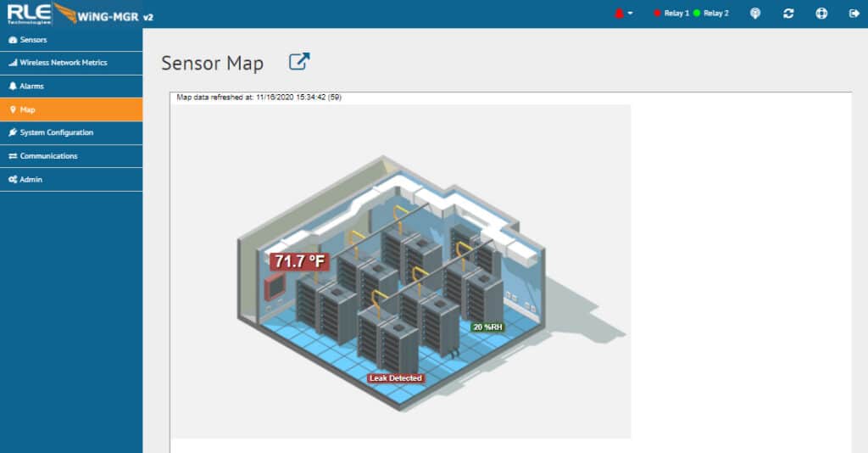Open the help lifebuoy icon
The image size is (868, 453).
(x=821, y=14)
